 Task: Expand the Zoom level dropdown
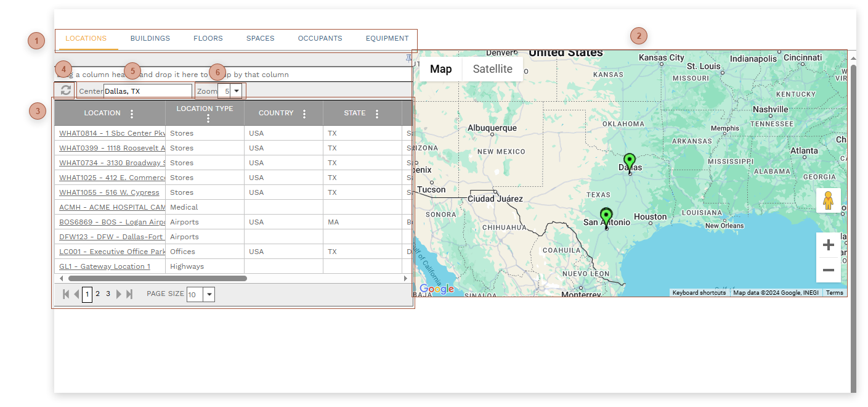tap(236, 91)
